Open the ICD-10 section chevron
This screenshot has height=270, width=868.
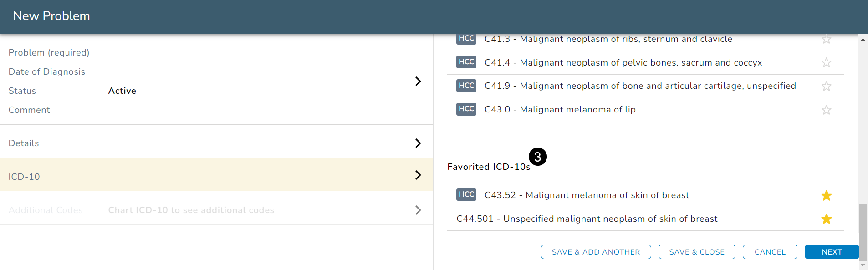coord(418,175)
